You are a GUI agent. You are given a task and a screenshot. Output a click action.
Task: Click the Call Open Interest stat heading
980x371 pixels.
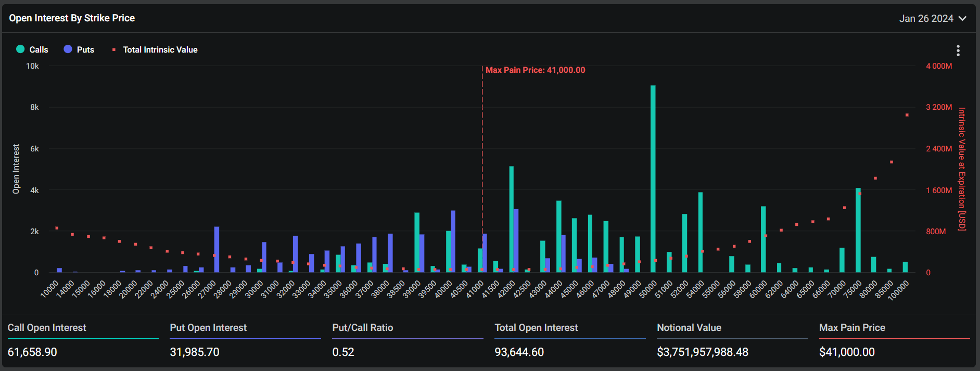pyautogui.click(x=47, y=327)
